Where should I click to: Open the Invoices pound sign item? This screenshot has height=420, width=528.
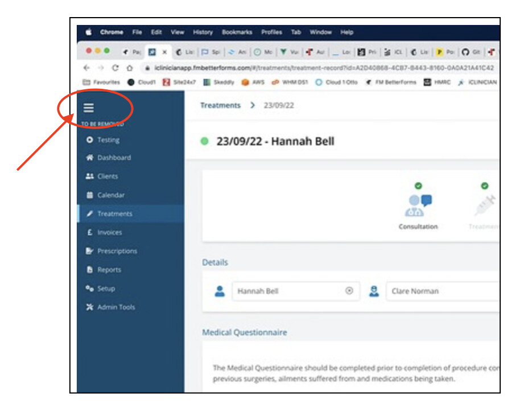point(89,233)
